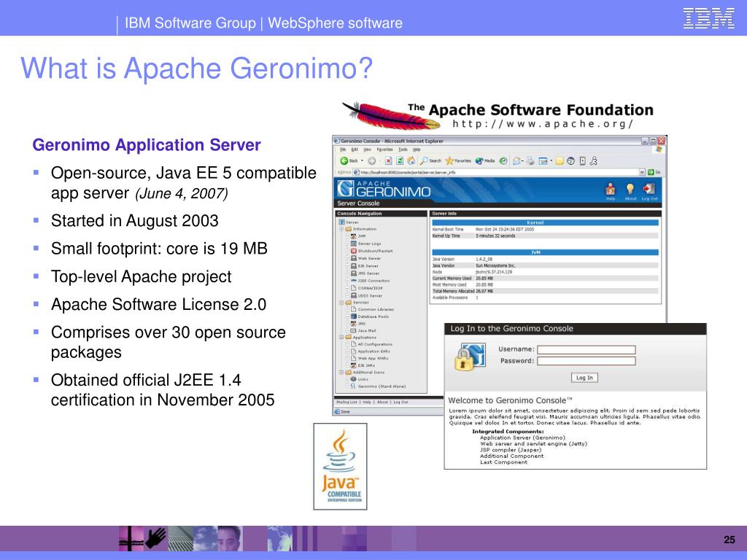
Task: Click the Mailing List footer link
Action: tap(347, 402)
